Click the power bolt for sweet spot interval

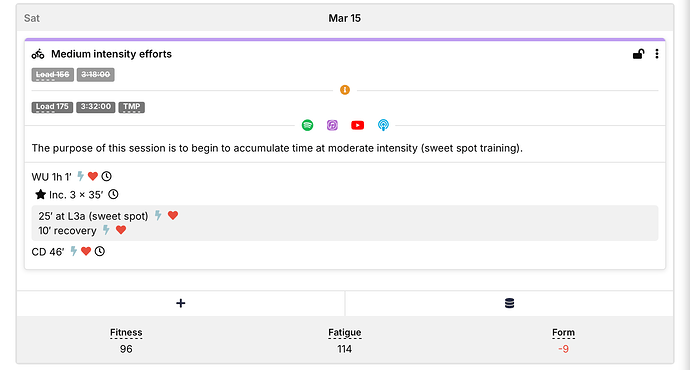tap(158, 215)
